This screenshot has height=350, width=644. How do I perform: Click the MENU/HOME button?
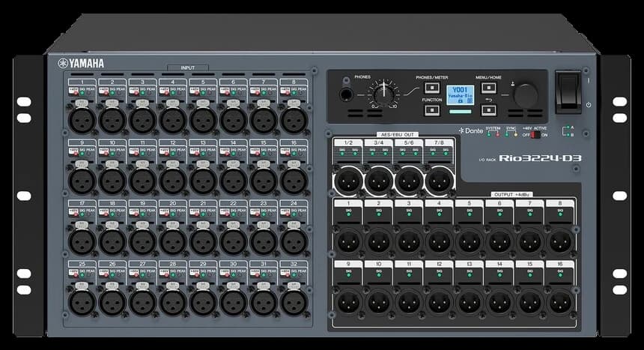click(x=489, y=88)
